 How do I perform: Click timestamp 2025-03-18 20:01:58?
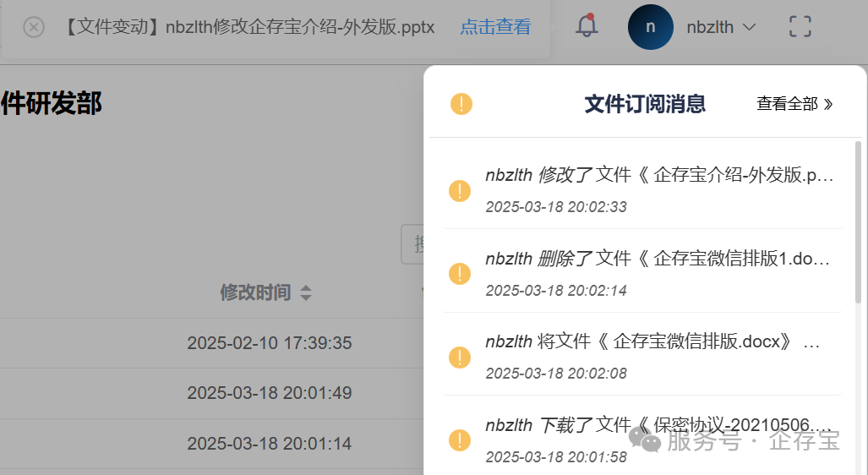[x=556, y=456]
